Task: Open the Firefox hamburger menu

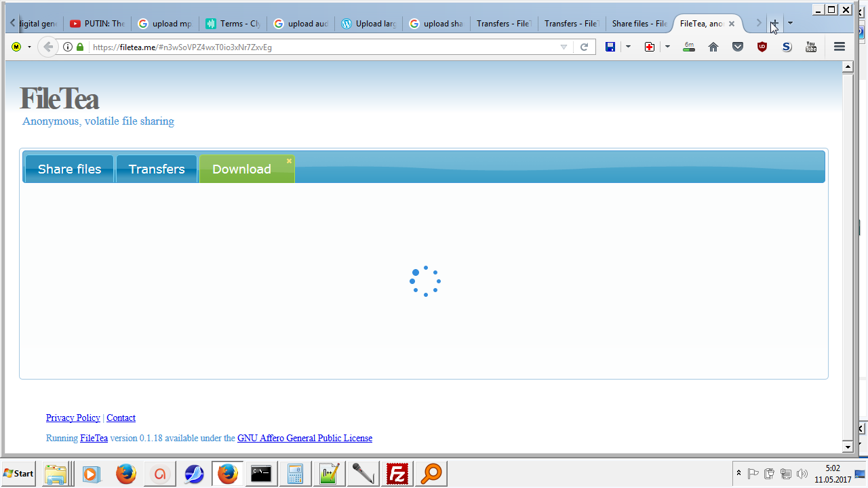Action: pyautogui.click(x=840, y=47)
